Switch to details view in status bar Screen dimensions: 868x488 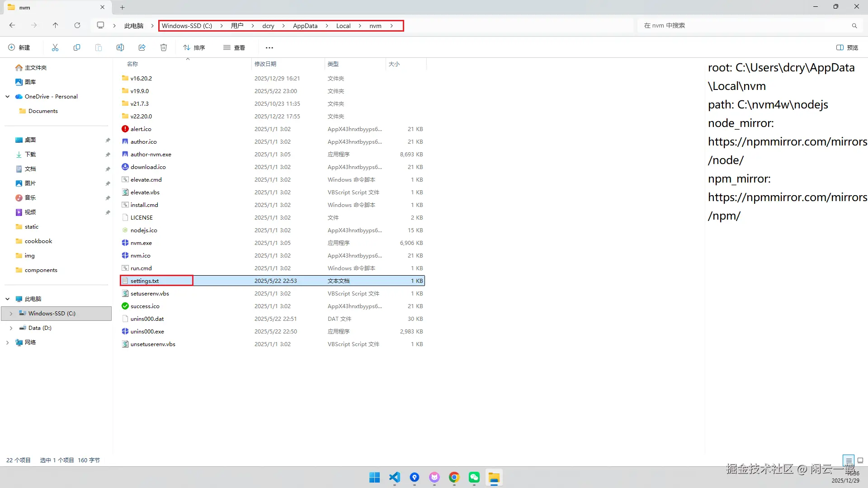click(849, 460)
